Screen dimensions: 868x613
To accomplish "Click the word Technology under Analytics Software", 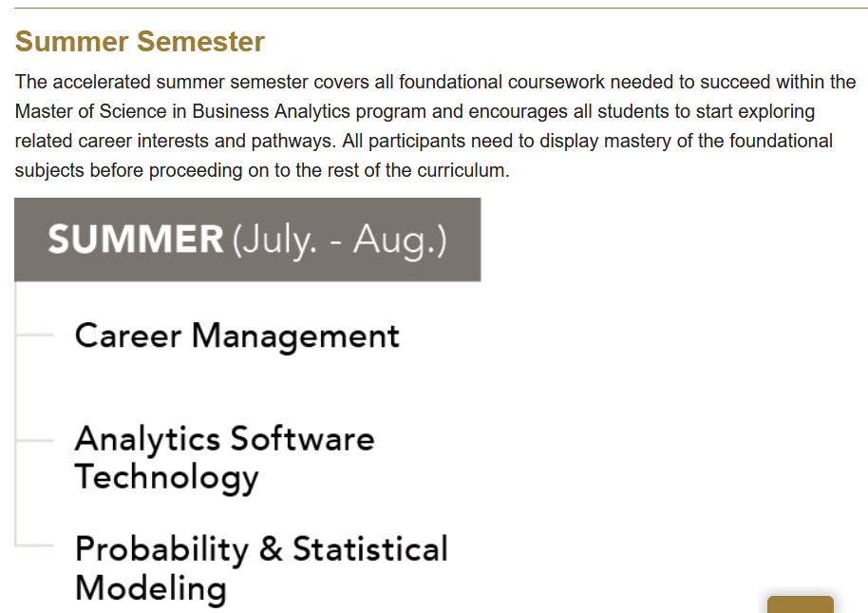I will pos(166,477).
